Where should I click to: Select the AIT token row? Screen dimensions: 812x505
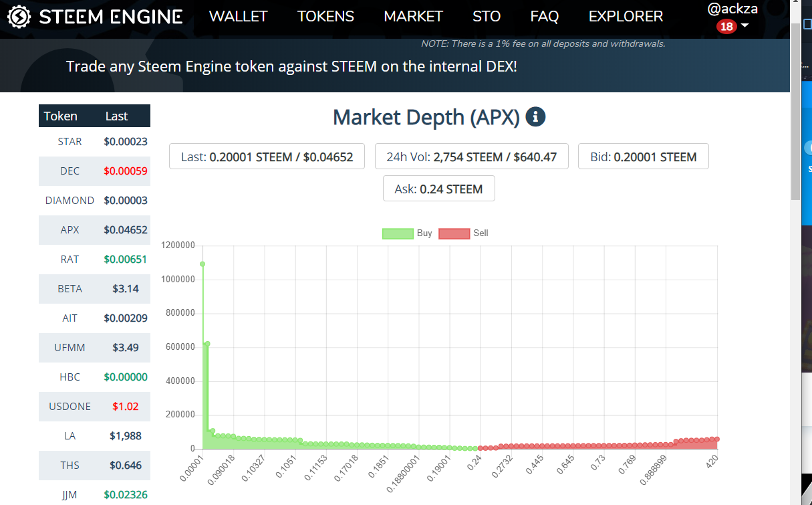[x=94, y=318]
